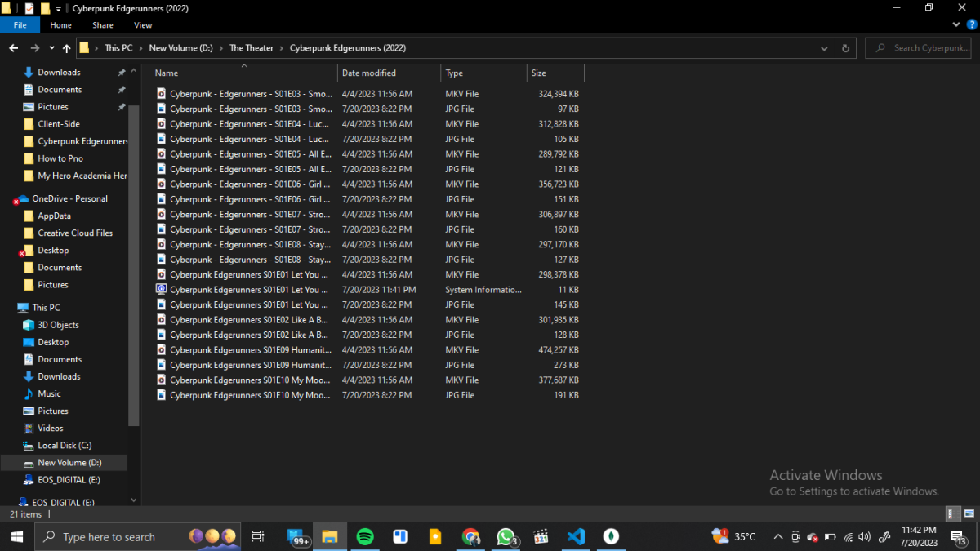Open Creative Cloud Files in sidebar

(75, 233)
